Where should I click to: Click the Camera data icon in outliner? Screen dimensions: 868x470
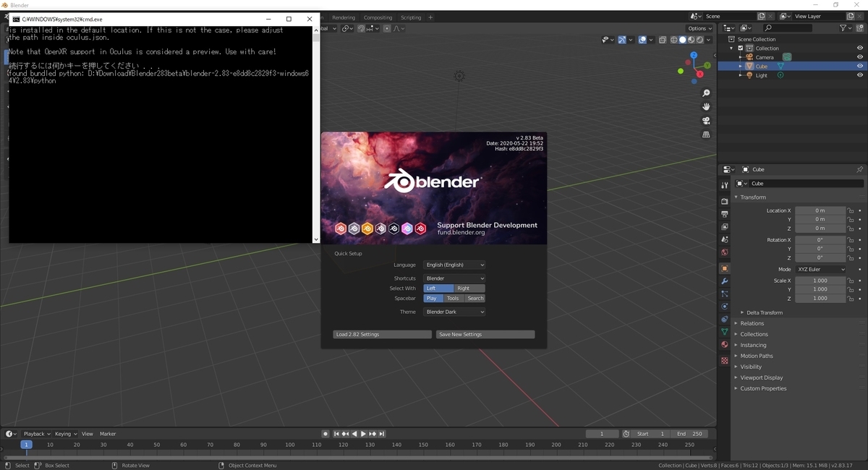pyautogui.click(x=786, y=56)
